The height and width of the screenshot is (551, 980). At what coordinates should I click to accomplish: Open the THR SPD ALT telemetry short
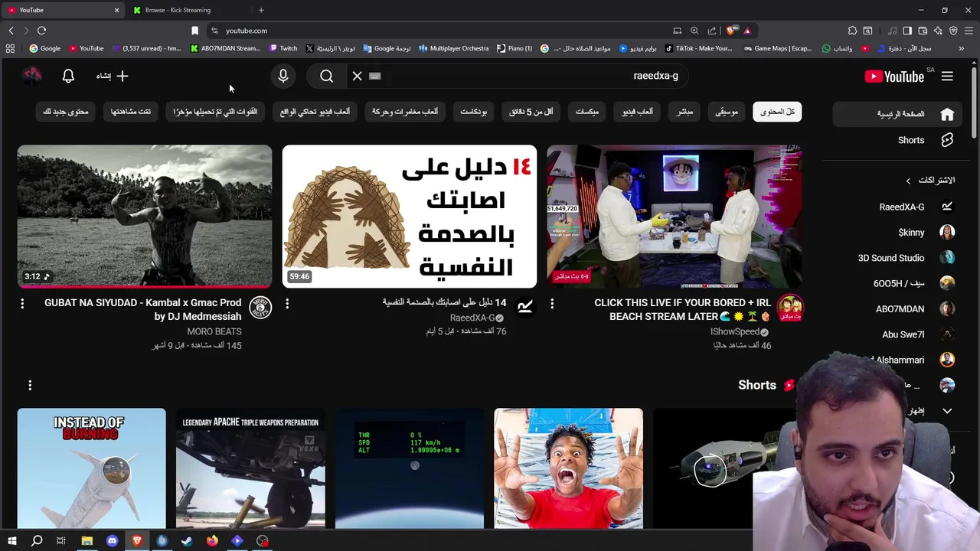[410, 468]
